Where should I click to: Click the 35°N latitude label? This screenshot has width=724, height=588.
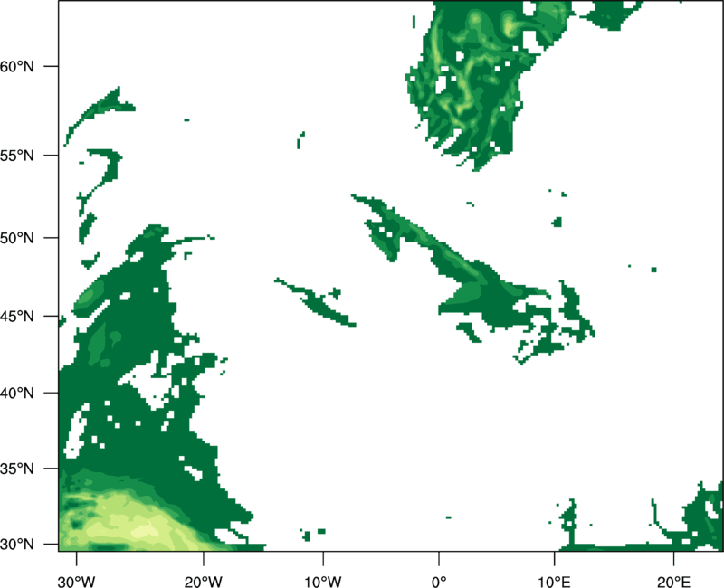17,469
